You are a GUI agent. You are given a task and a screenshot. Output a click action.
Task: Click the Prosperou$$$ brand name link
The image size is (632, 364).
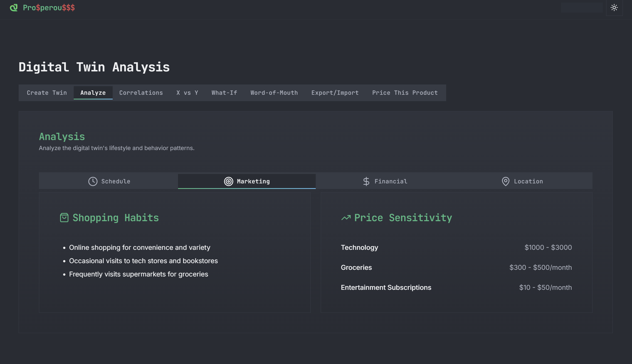pos(49,8)
